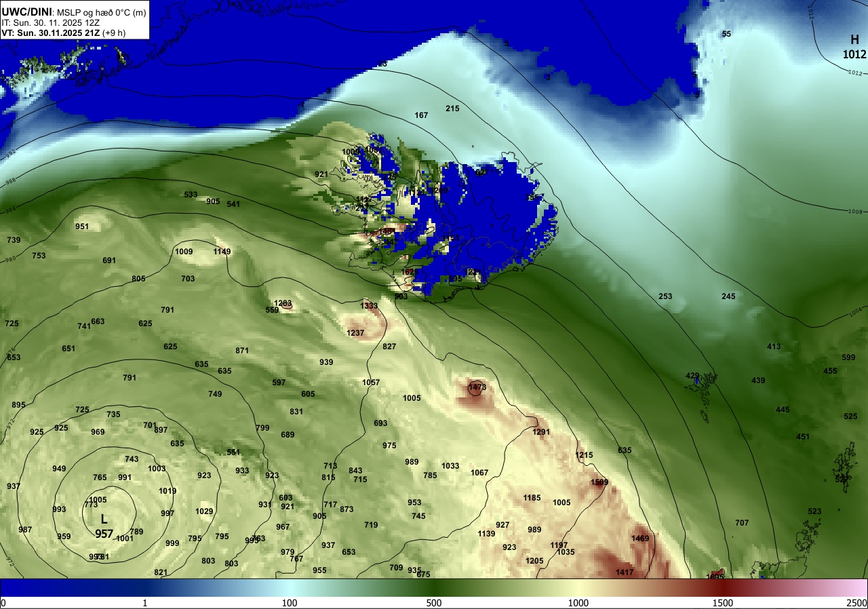The width and height of the screenshot is (868, 609).
Task: Click the 413 height value
Action: (x=774, y=347)
